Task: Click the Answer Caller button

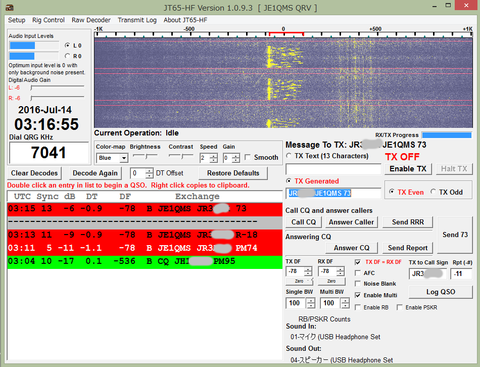Action: [x=351, y=222]
